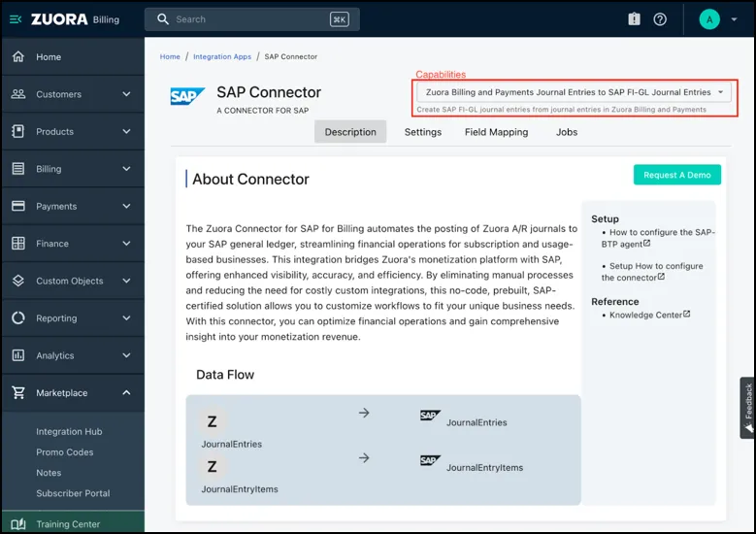The image size is (756, 534).
Task: Click the Reporting circular icon
Action: (18, 317)
